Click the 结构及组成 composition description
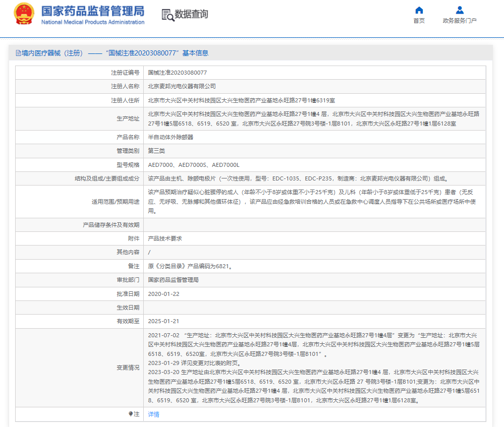This screenshot has width=504, height=427. coord(298,178)
